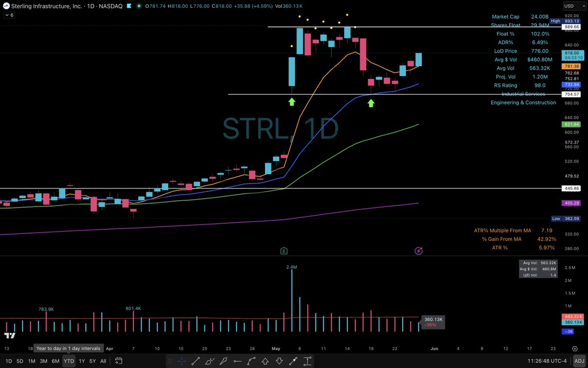The height and width of the screenshot is (368, 588).
Task: Click the Avg $ Vol $460.80M value
Action: click(539, 59)
